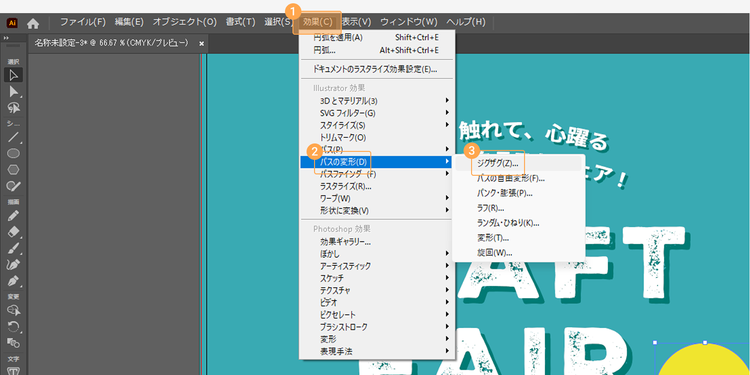Expand the スタイライズ(S) submenu
Viewport: 750px width, 375px height.
[377, 125]
